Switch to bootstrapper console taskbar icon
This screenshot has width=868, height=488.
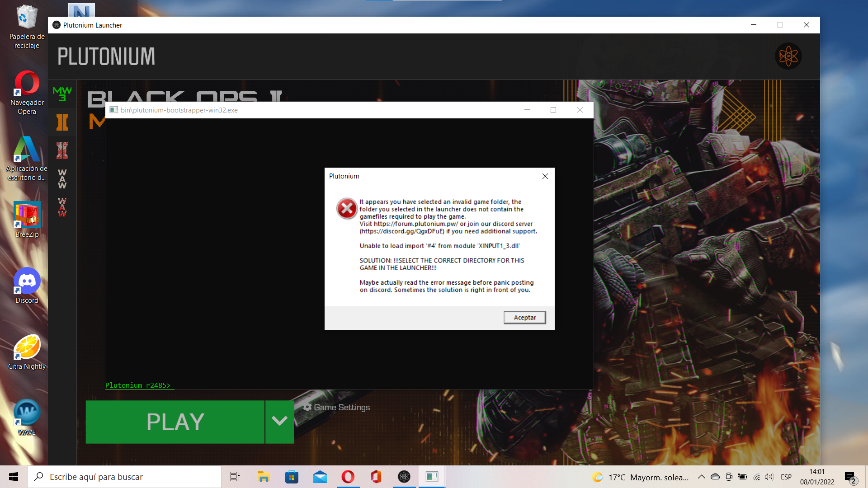coord(432,477)
